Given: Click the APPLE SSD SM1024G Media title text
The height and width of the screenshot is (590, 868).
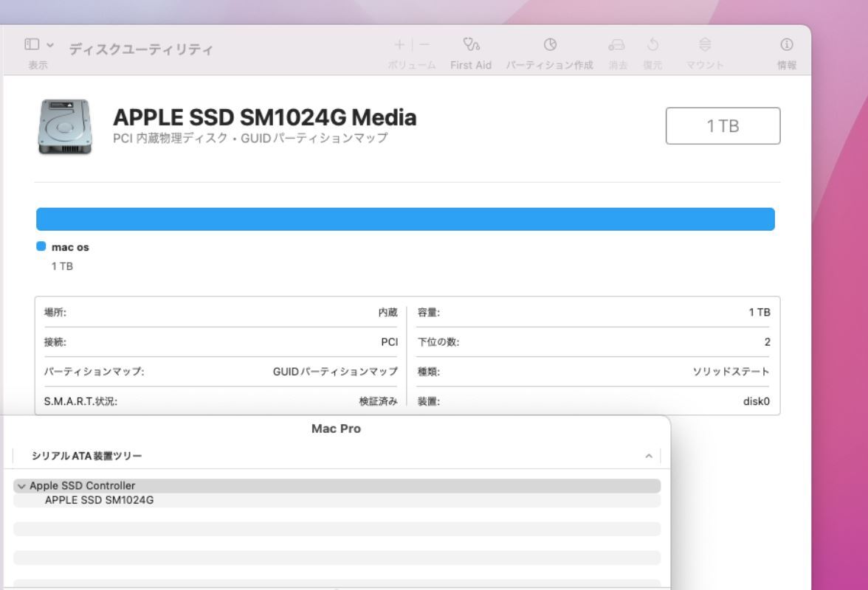Looking at the screenshot, I should coord(264,117).
